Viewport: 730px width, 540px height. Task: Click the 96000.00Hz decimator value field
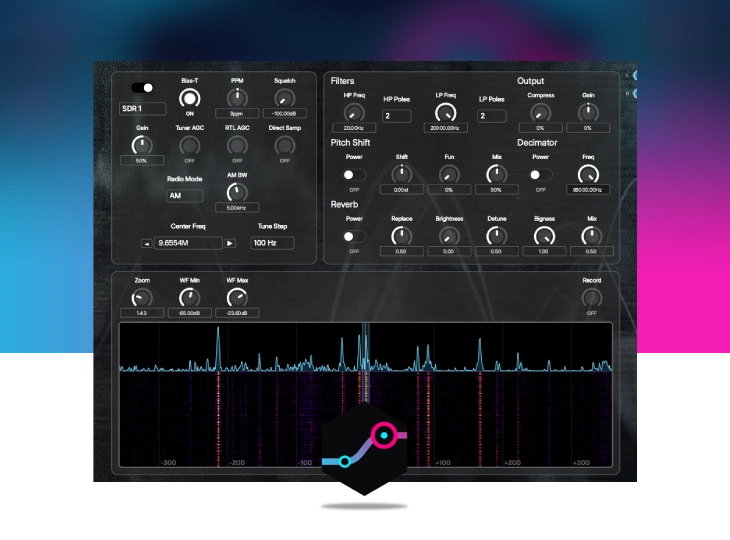588,189
